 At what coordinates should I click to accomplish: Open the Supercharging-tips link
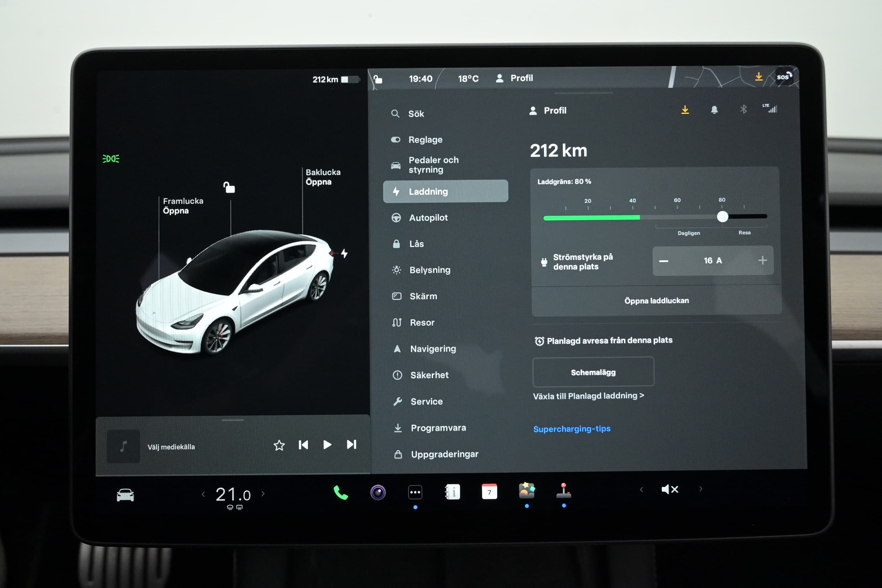(572, 429)
